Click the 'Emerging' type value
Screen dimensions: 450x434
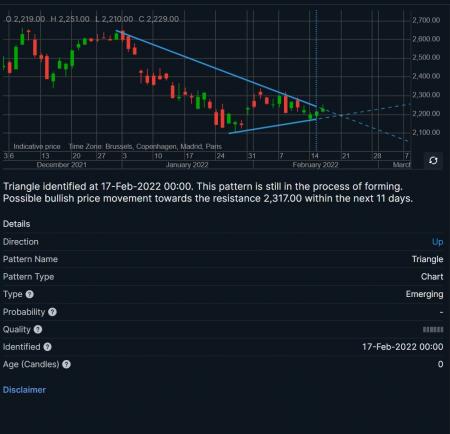click(425, 294)
